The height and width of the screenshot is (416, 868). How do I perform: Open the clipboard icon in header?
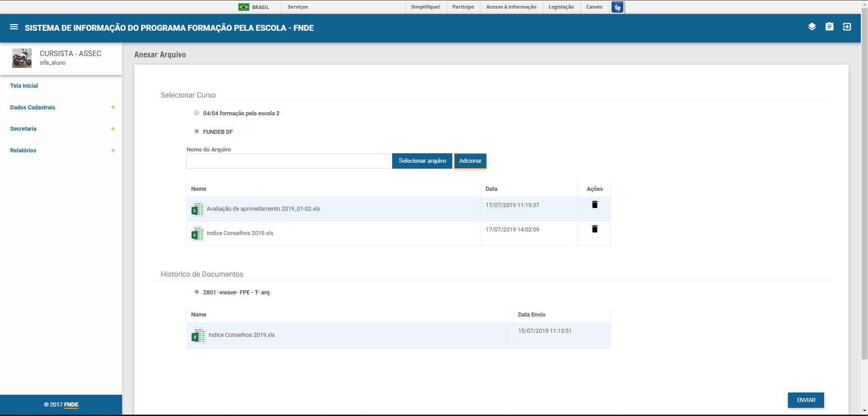(x=829, y=27)
